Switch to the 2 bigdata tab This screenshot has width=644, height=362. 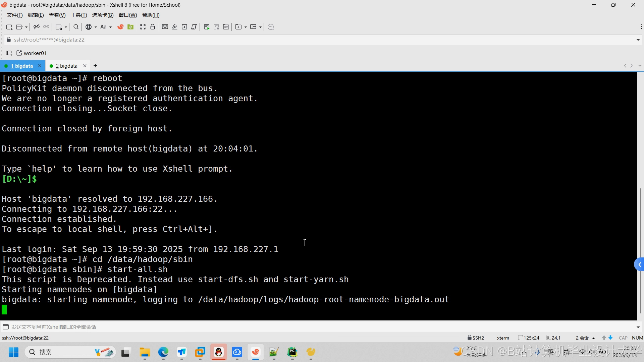point(67,66)
